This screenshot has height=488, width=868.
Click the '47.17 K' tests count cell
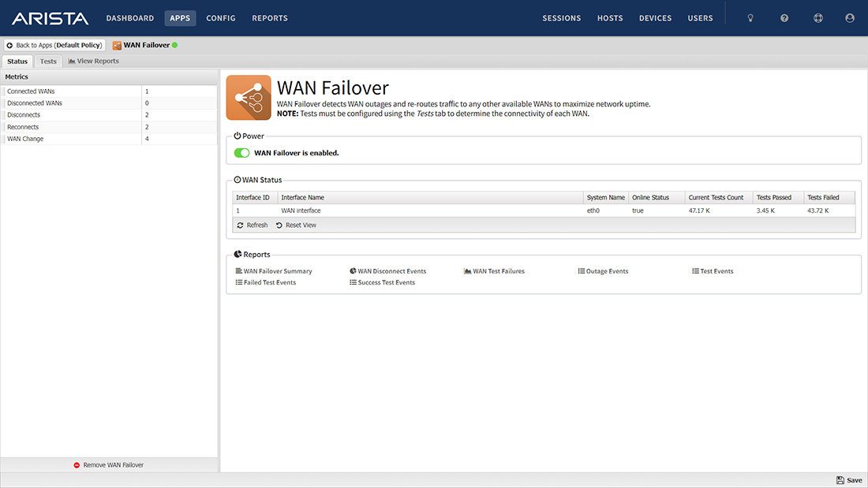[719, 210]
